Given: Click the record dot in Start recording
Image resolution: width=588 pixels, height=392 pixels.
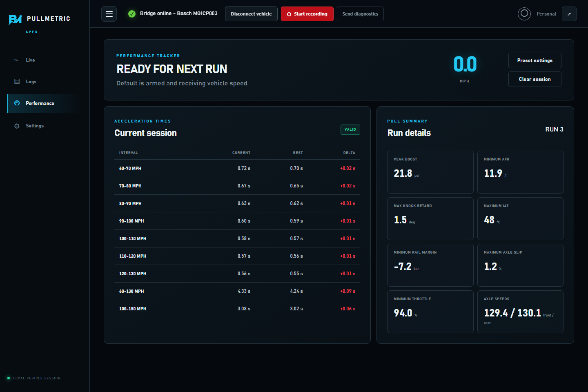Looking at the screenshot, I should click(289, 14).
